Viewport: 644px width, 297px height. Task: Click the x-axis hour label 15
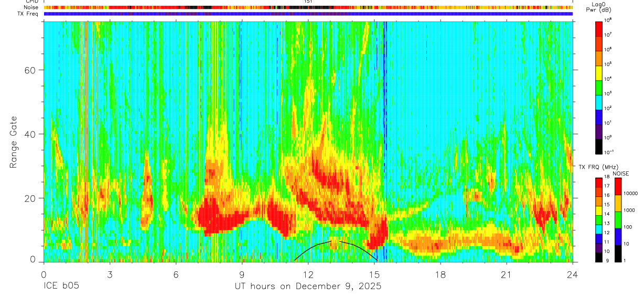tap(374, 274)
